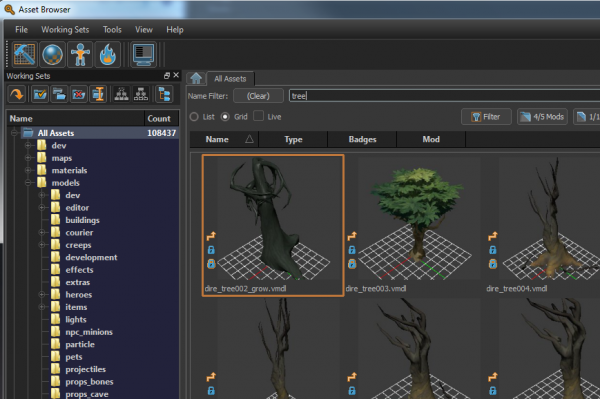Expand the editor folder under models

pyautogui.click(x=42, y=207)
